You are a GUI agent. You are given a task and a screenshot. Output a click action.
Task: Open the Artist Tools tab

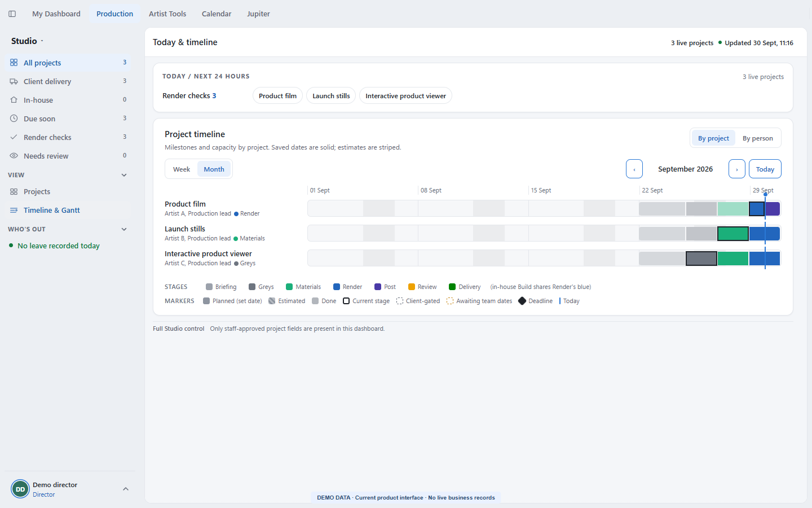(167, 14)
